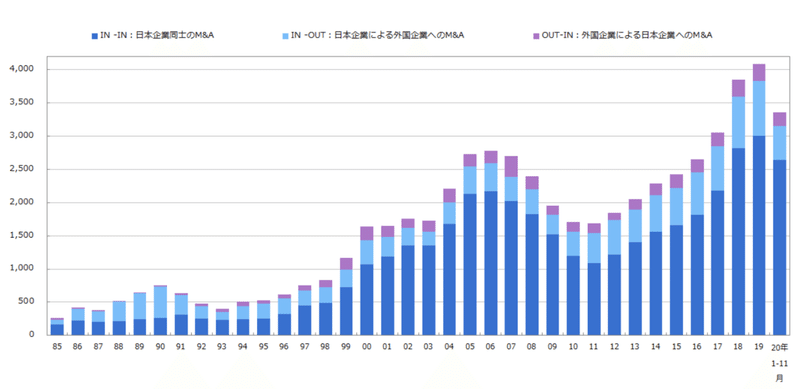Click the 05 x-axis year label
The height and width of the screenshot is (389, 800).
(470, 346)
